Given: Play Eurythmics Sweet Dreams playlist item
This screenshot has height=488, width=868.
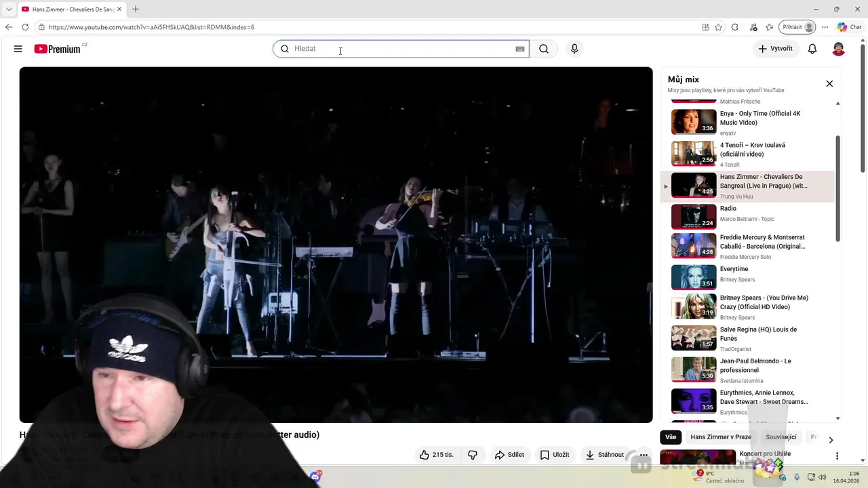Looking at the screenshot, I should [749, 401].
